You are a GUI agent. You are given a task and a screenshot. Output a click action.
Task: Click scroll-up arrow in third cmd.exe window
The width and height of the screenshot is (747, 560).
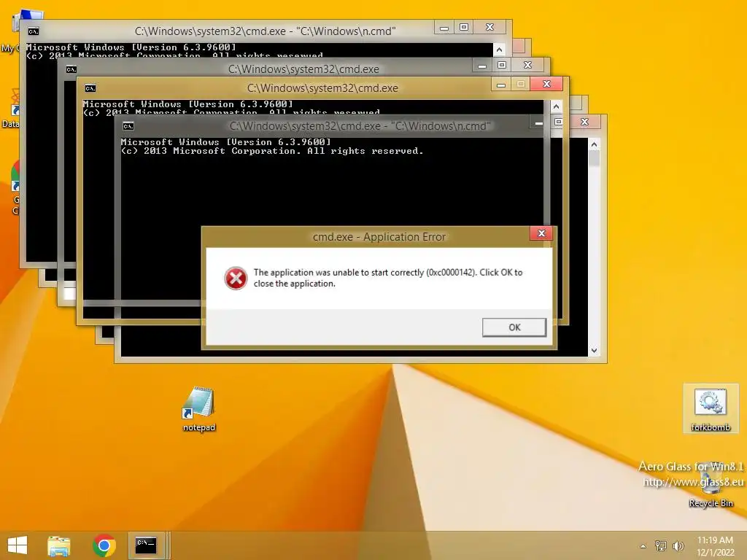pos(556,106)
